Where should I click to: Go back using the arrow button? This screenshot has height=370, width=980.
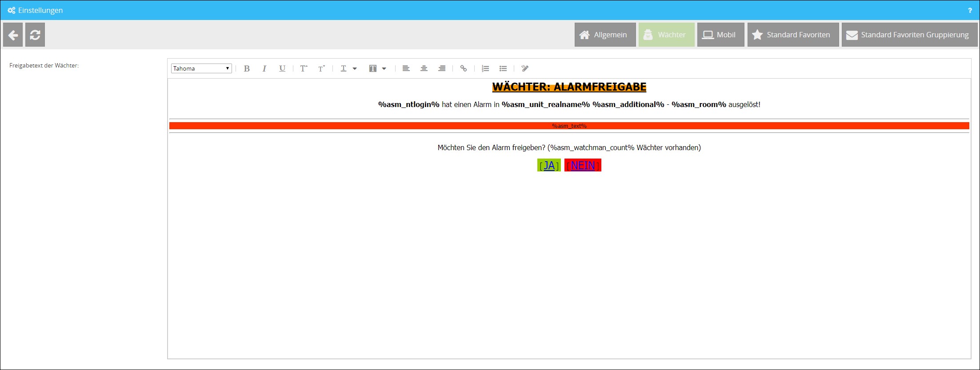coord(13,35)
